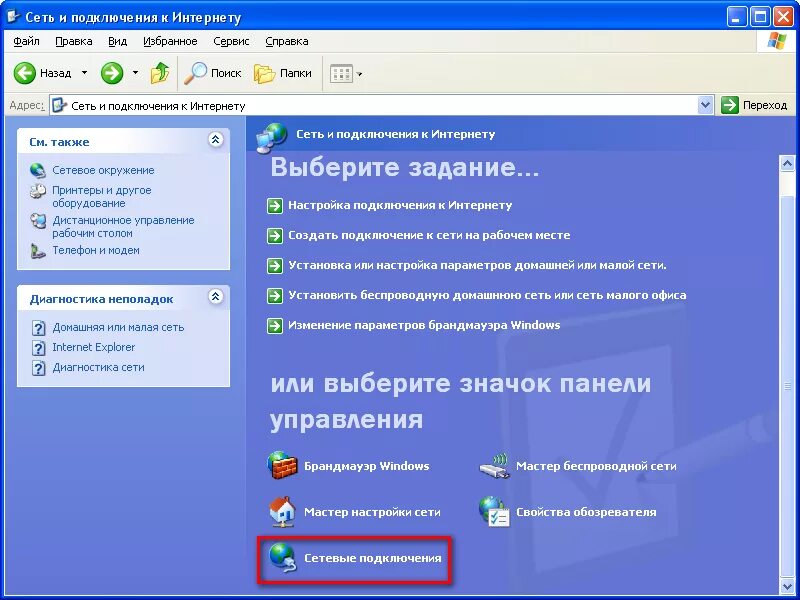Click the Свойства обозревателя checklist icon
800x600 pixels.
(x=494, y=512)
